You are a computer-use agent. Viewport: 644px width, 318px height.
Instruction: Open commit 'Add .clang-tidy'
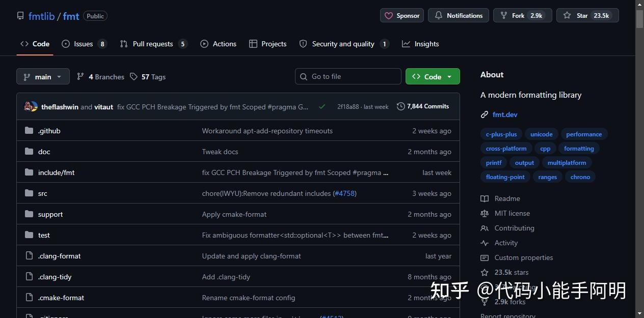point(226,277)
